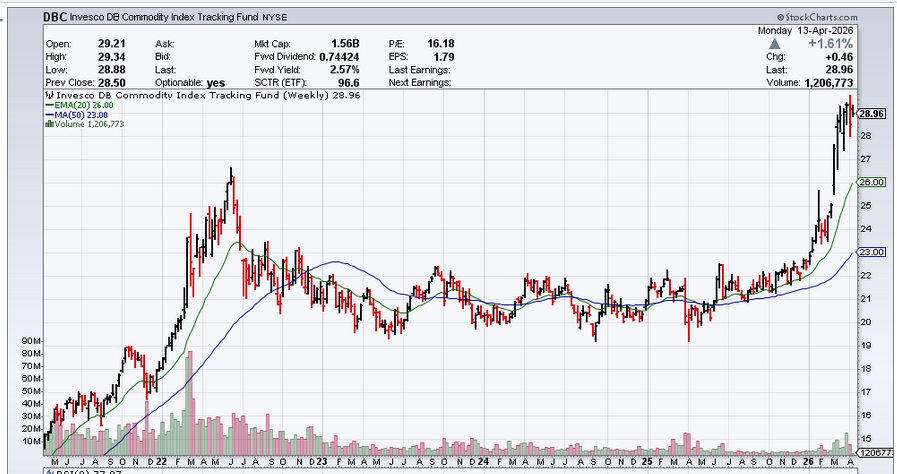Image resolution: width=897 pixels, height=474 pixels.
Task: Click the 'Next Earnings:' label
Action: click(420, 83)
